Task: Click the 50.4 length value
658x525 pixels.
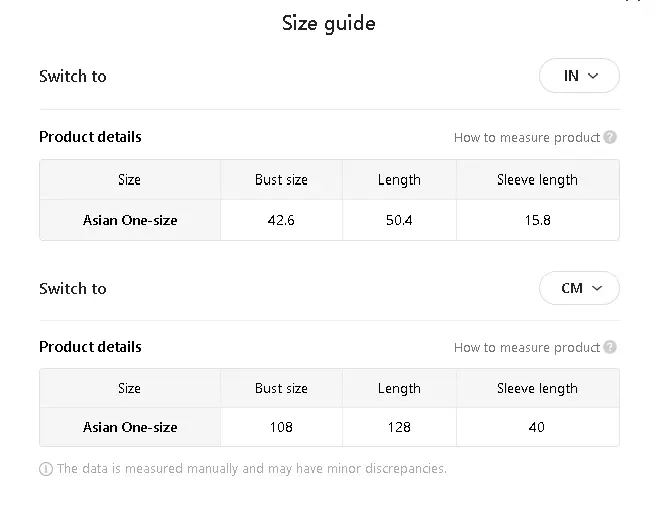Action: 399,220
